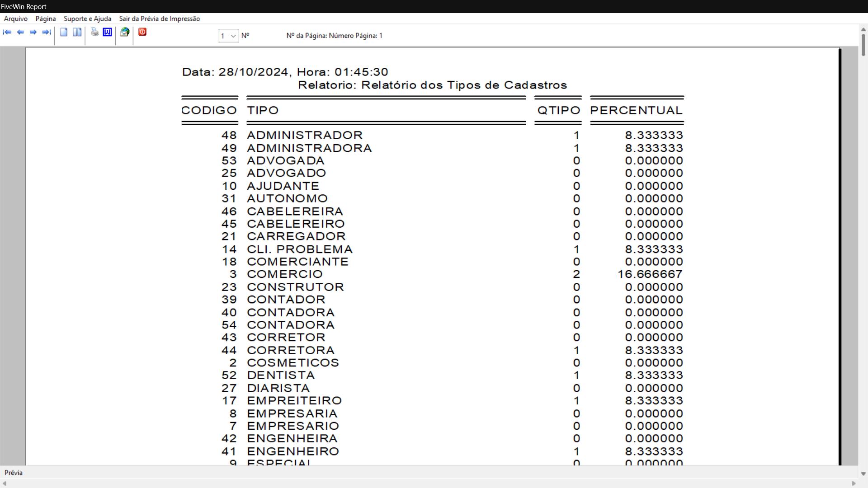Click the ADVOGADO row text
Viewport: 868px width, 488px height.
(287, 173)
